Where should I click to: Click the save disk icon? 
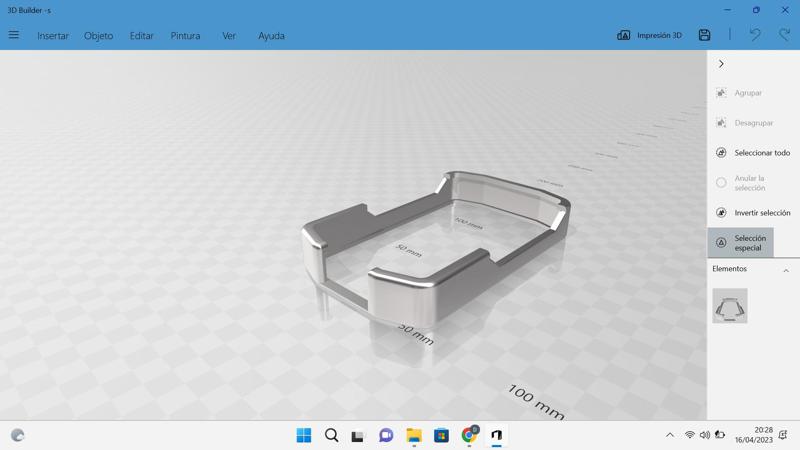(x=705, y=35)
